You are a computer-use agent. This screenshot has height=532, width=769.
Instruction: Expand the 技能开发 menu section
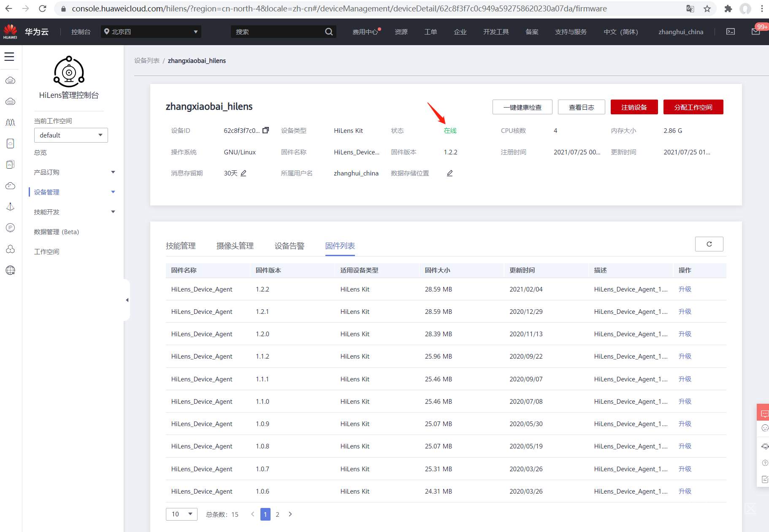[x=74, y=212]
